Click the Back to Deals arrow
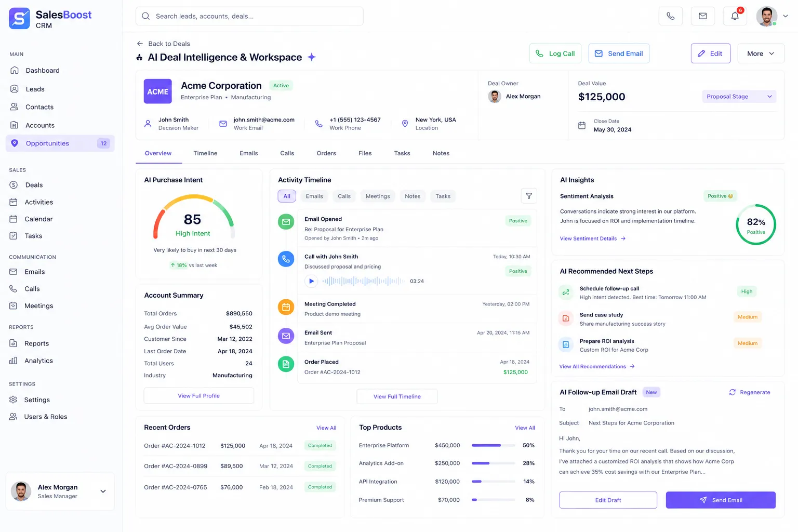Image resolution: width=798 pixels, height=532 pixels. (x=140, y=44)
